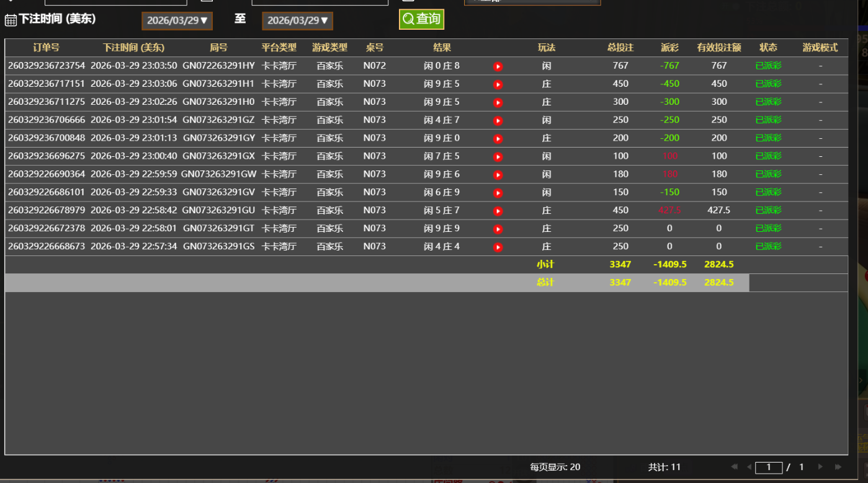Viewport: 868px width, 483px height.
Task: Sort by 订单号 column header
Action: (47, 48)
